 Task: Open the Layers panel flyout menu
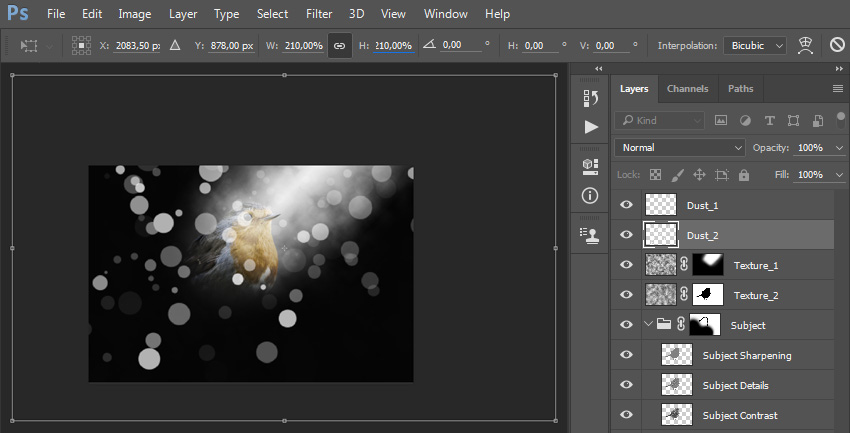click(x=838, y=89)
